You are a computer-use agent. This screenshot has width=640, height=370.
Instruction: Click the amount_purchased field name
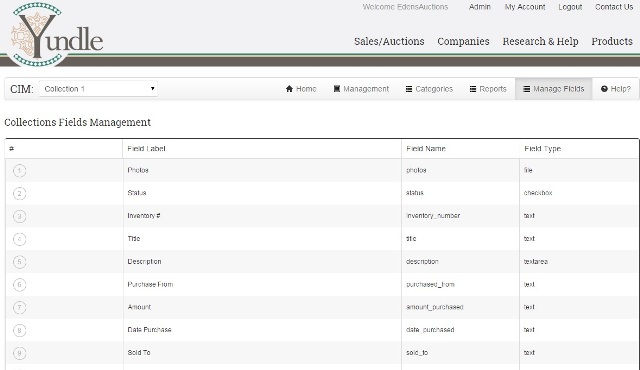point(435,307)
